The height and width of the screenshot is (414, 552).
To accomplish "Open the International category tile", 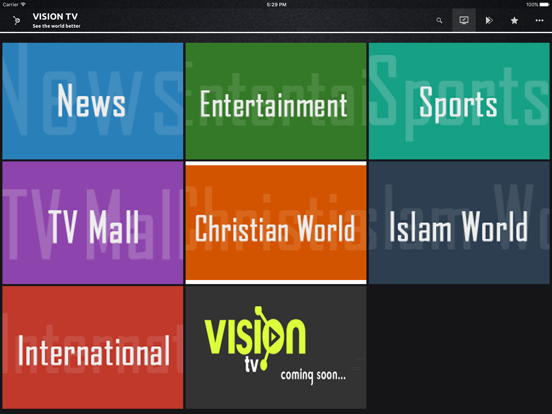I will [x=93, y=347].
